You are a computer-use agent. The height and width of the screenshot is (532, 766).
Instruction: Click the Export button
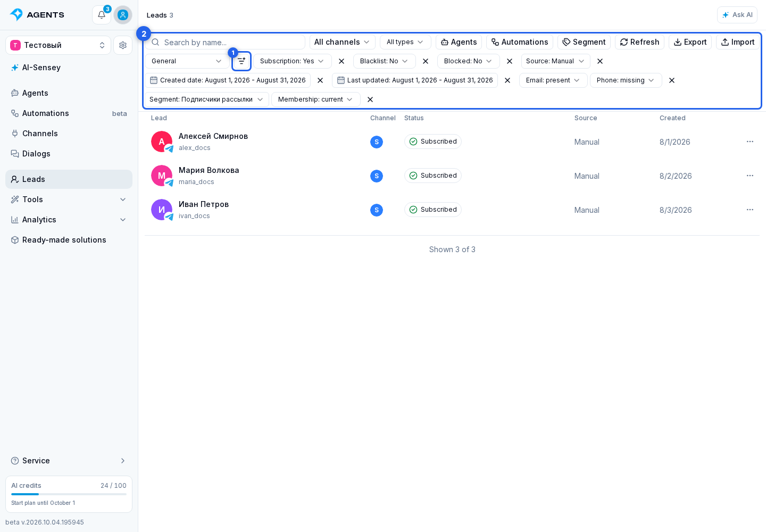click(690, 42)
